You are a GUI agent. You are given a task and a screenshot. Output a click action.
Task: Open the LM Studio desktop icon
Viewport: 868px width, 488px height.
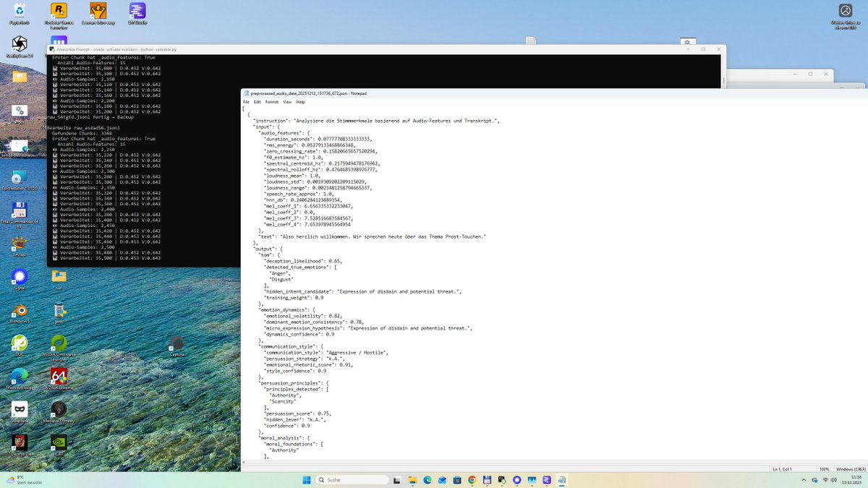pos(137,14)
